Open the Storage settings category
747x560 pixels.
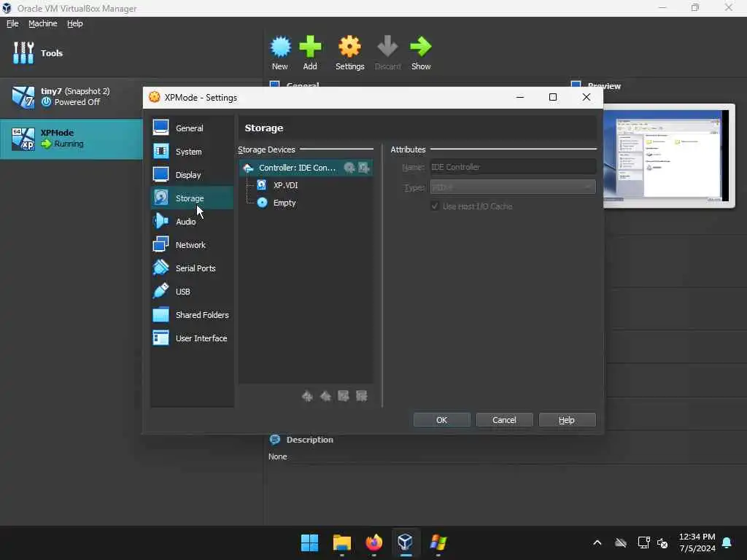point(192,198)
